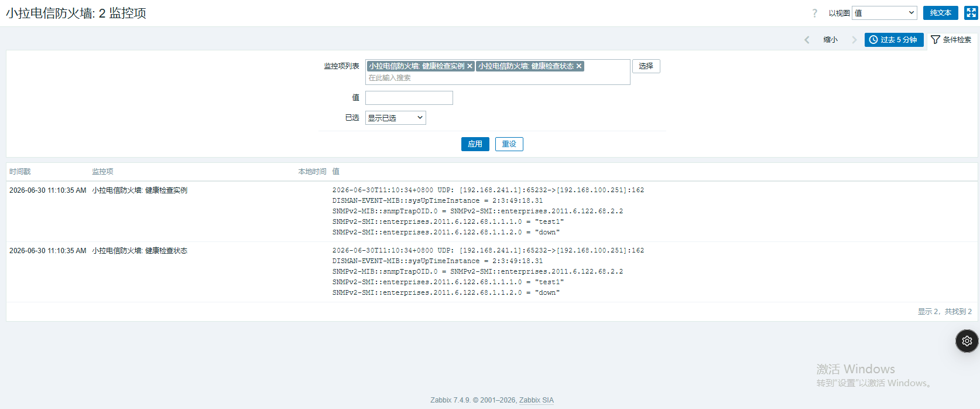Image resolution: width=980 pixels, height=409 pixels.
Task: Open the 条件检索 filter tab
Action: (x=951, y=40)
